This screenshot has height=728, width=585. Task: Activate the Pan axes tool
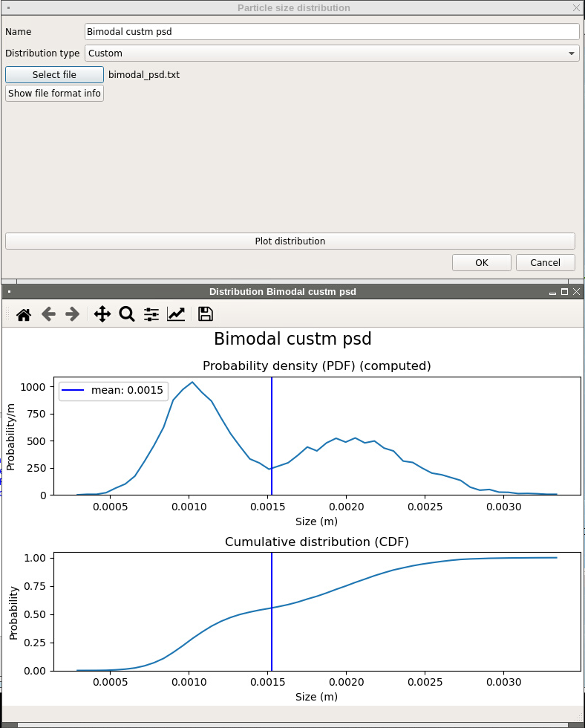(102, 314)
